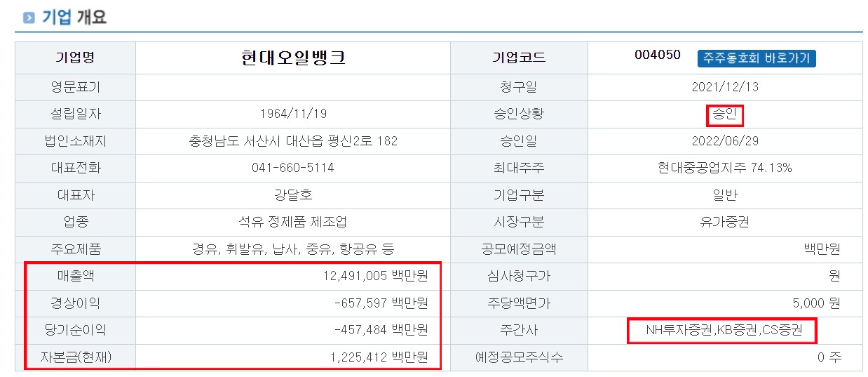The image size is (868, 377).
Task: Click the 최대주주 label
Action: pyautogui.click(x=519, y=168)
